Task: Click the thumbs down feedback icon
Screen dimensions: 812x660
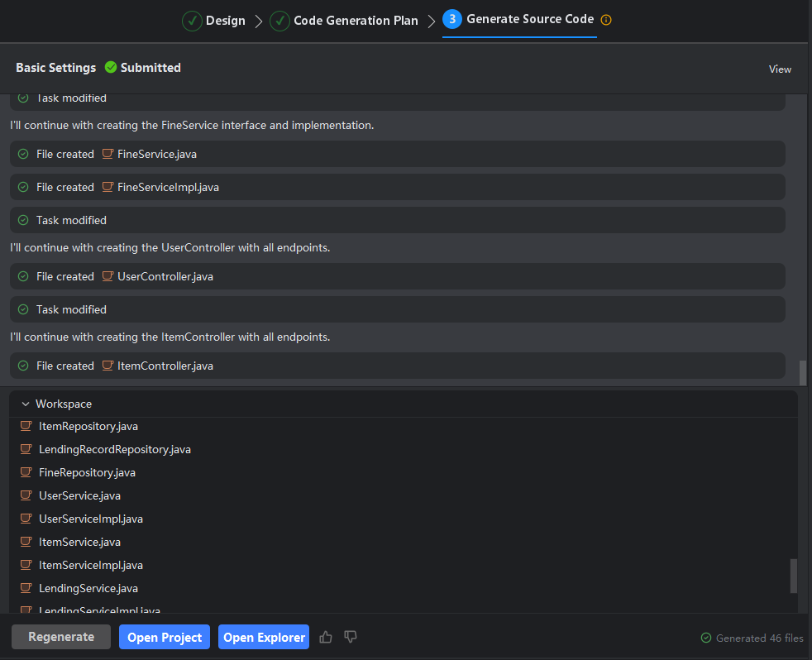Action: tap(351, 637)
